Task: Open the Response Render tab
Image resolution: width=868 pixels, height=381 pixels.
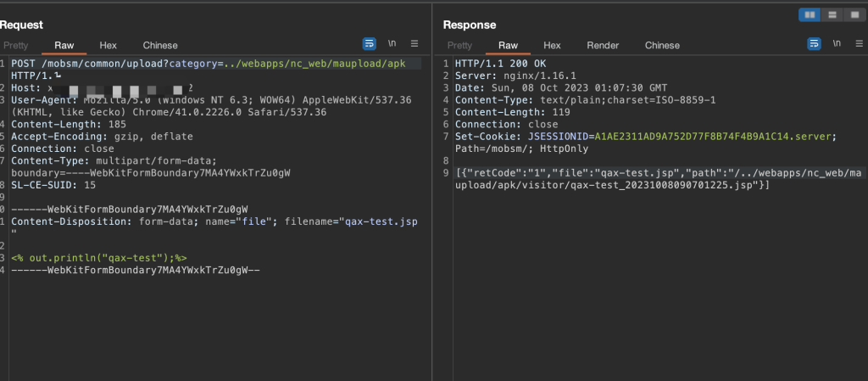Action: [603, 46]
